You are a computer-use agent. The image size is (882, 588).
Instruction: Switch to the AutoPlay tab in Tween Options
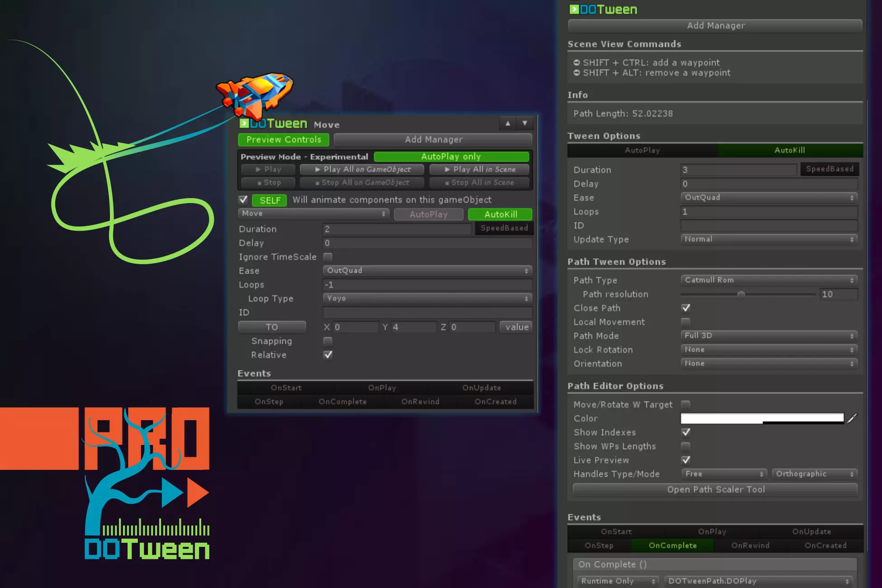click(642, 150)
